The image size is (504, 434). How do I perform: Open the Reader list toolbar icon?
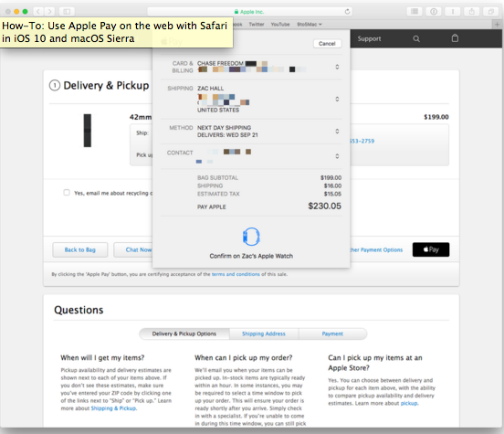point(415,12)
